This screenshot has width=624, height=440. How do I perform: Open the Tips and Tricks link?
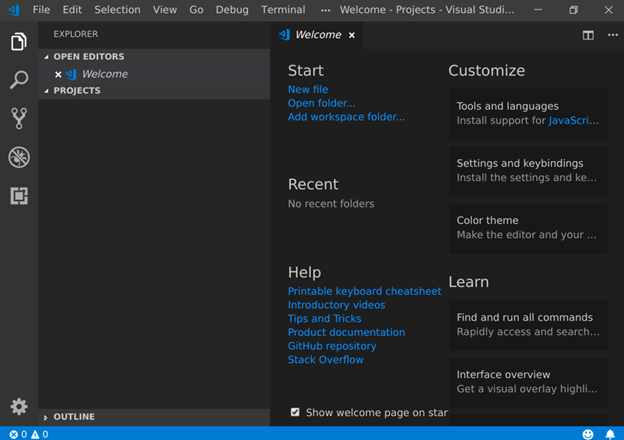[x=324, y=319]
